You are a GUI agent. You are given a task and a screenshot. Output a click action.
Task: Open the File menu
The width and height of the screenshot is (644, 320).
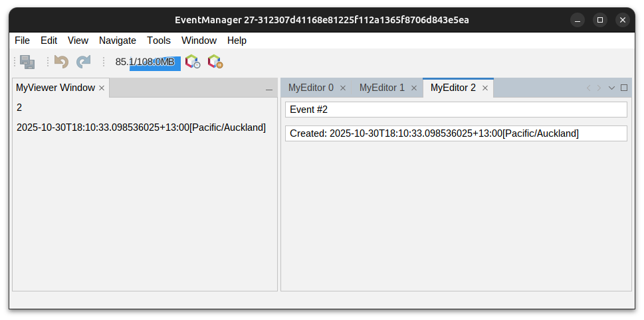pyautogui.click(x=22, y=40)
